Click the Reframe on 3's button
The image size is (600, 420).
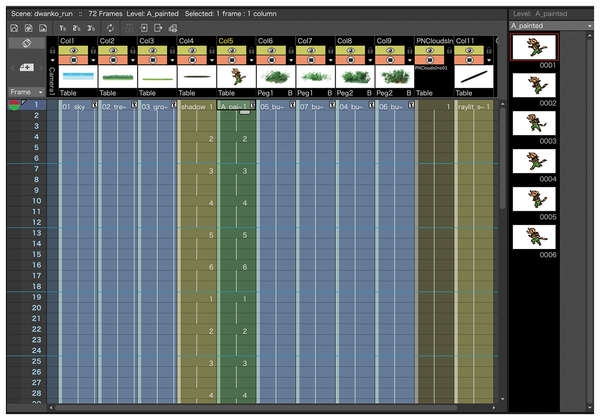91,27
